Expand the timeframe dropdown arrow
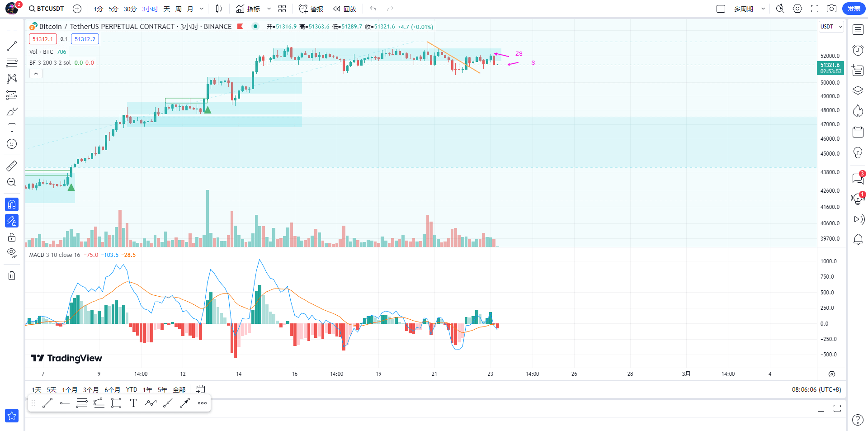This screenshot has height=431, width=868. (202, 9)
